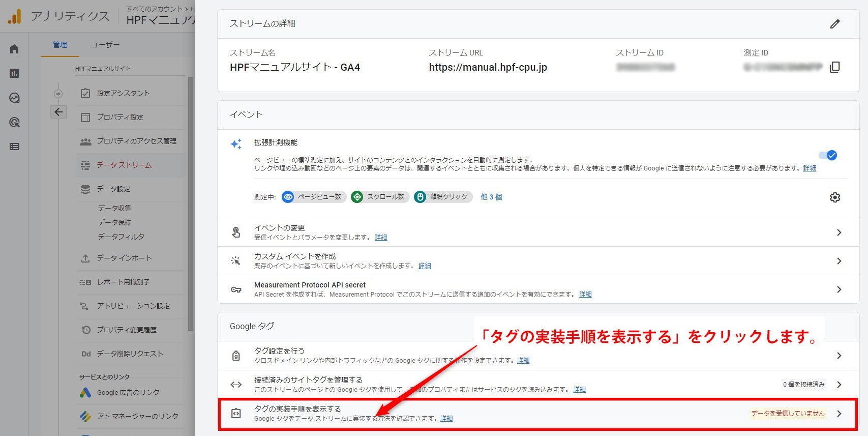Image resolution: width=868 pixels, height=436 pixels.
Task: Click the stream URL https://manual.hpf-cpu.jp
Action: coord(488,67)
